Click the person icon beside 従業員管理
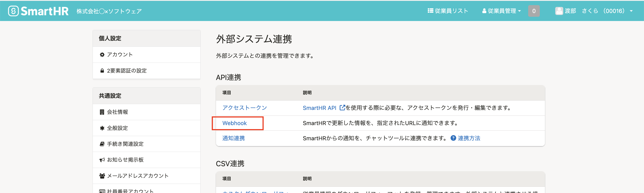 pyautogui.click(x=484, y=11)
